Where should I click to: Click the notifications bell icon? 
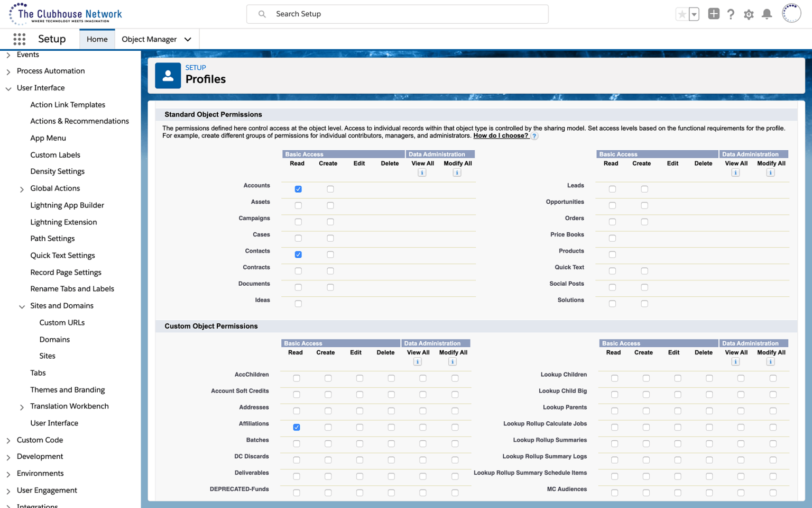[x=767, y=14]
